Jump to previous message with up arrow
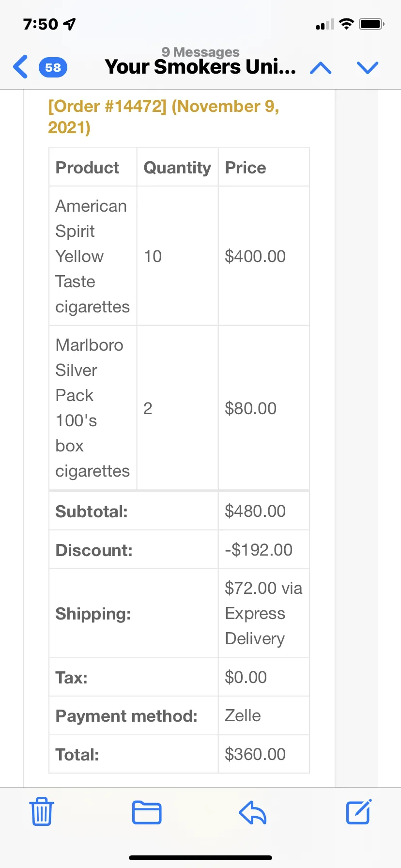 pyautogui.click(x=321, y=68)
